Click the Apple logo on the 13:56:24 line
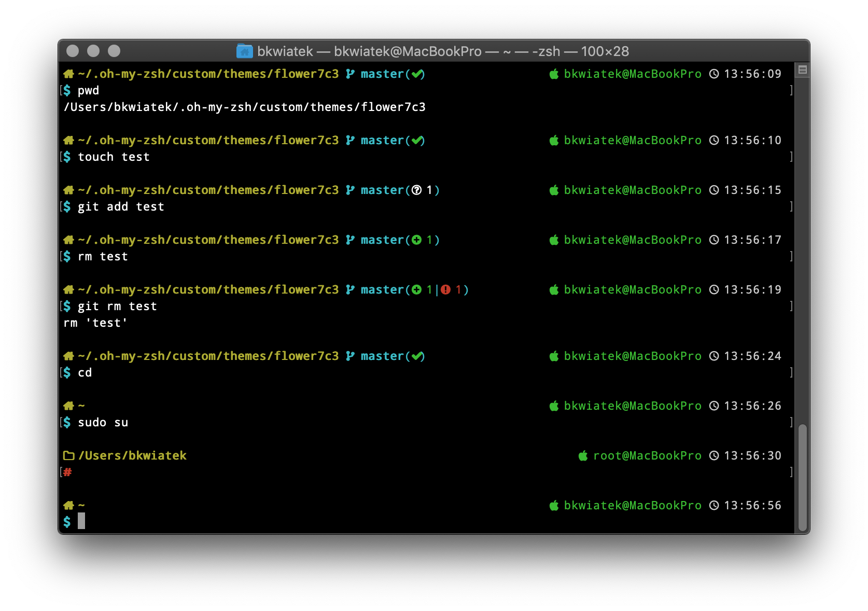The width and height of the screenshot is (868, 611). (554, 356)
